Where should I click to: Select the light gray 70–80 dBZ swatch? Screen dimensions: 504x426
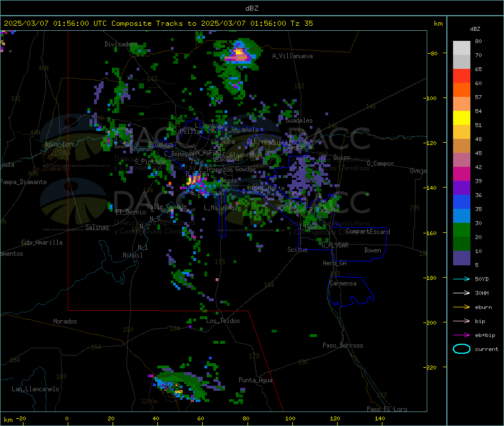coord(461,48)
